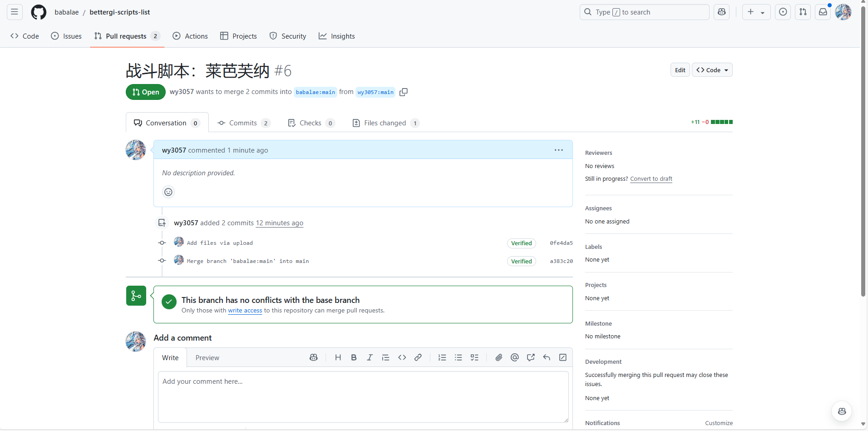The image size is (868, 431).
Task: Click the Italic formatting icon
Action: [x=370, y=358]
